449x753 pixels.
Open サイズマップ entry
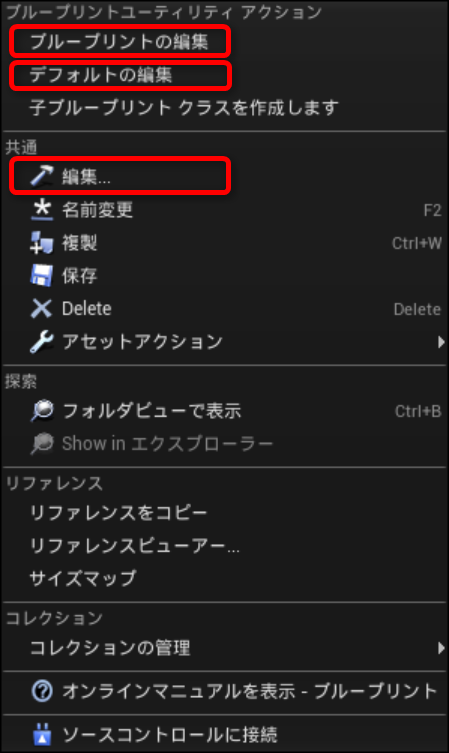pyautogui.click(x=83, y=578)
